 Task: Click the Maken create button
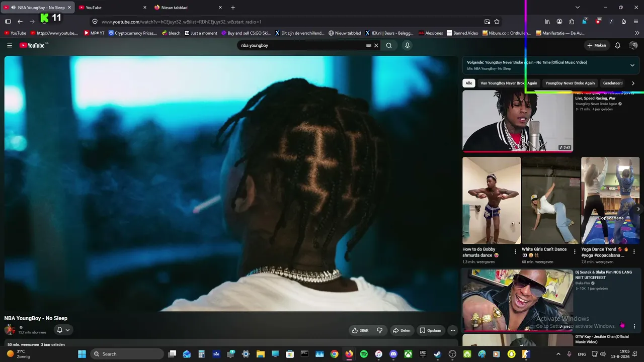[597, 45]
